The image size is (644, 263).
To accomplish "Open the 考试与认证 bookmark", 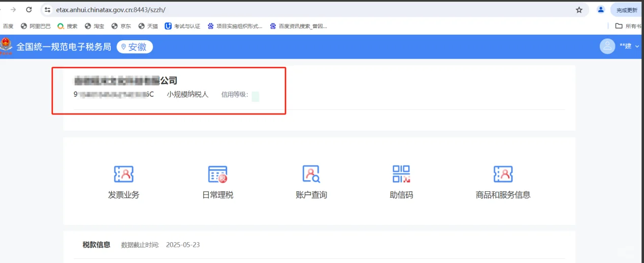I will click(183, 26).
